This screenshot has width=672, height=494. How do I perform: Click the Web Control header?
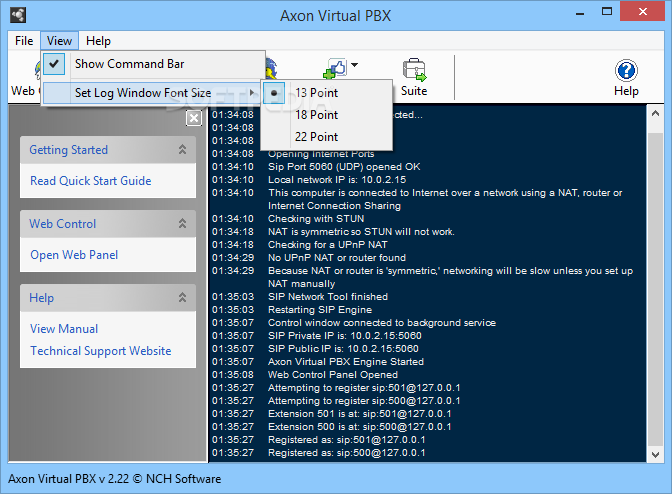tap(108, 223)
